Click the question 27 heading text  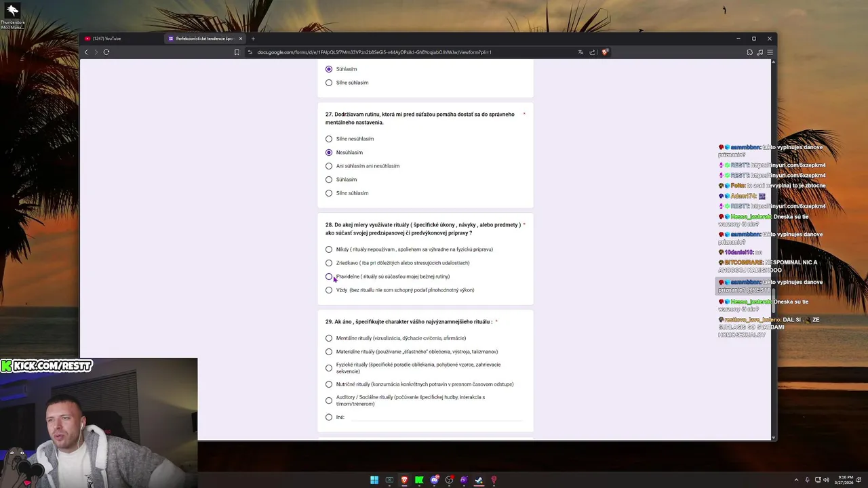[420, 119]
